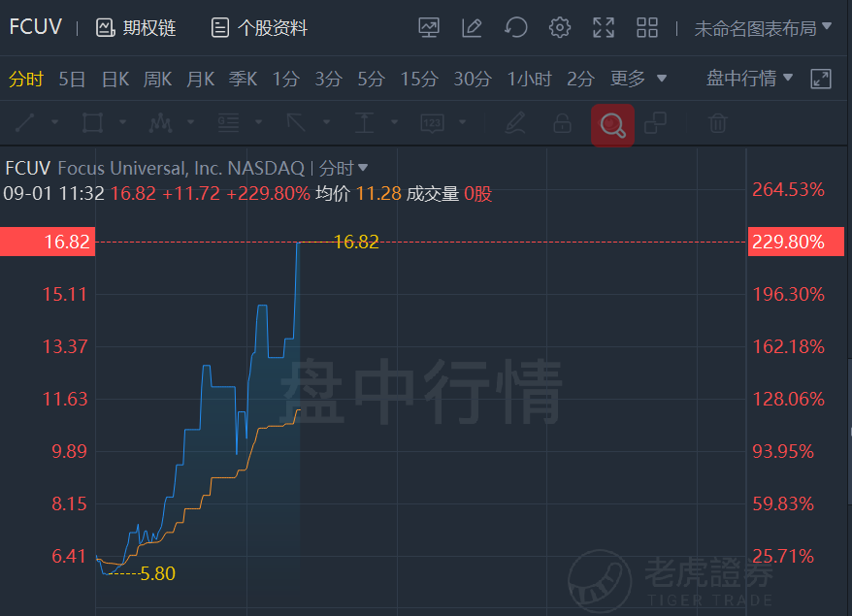The width and height of the screenshot is (852, 616).
Task: Click the Focus Universal, Inc. NASDAQ legend text
Action: 180,169
